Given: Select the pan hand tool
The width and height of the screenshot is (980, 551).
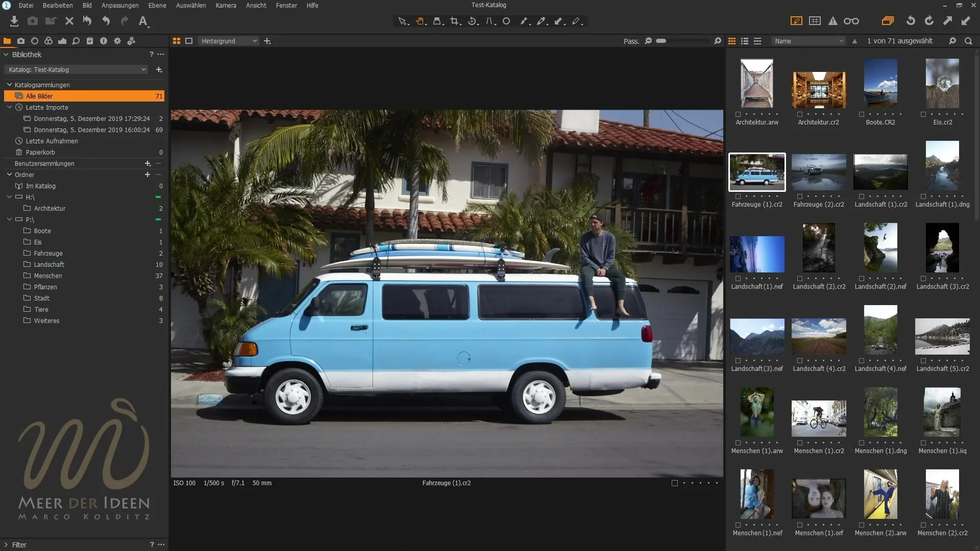Looking at the screenshot, I should coord(420,21).
